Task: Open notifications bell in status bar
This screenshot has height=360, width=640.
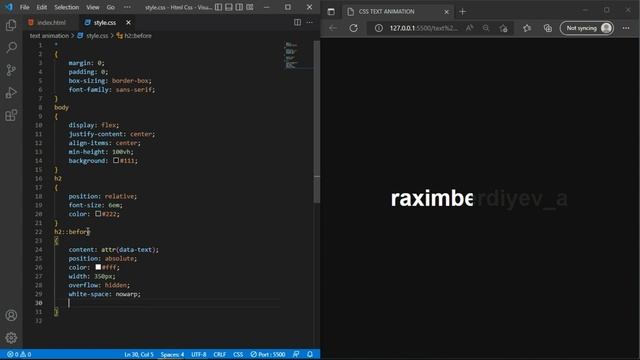Action: (x=310, y=354)
